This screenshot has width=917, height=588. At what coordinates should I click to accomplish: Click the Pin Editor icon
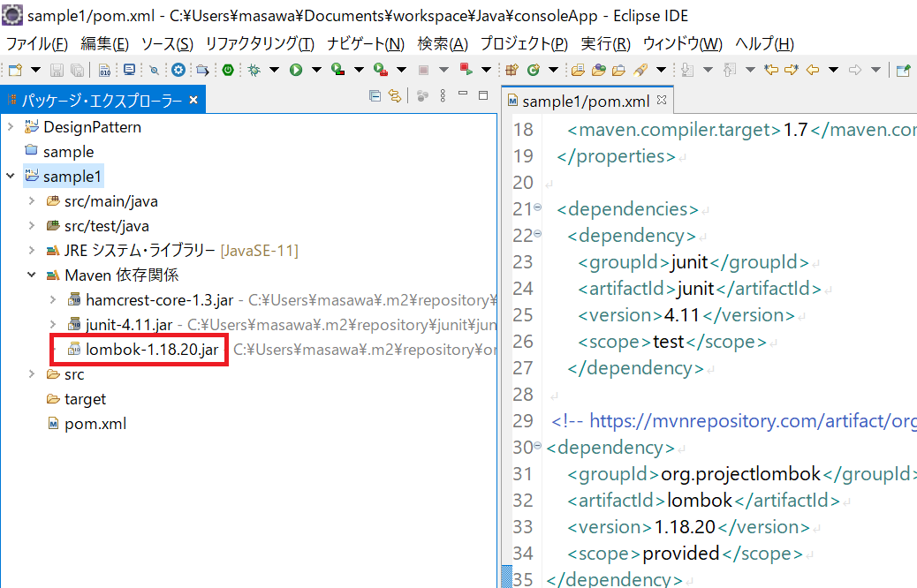click(903, 70)
